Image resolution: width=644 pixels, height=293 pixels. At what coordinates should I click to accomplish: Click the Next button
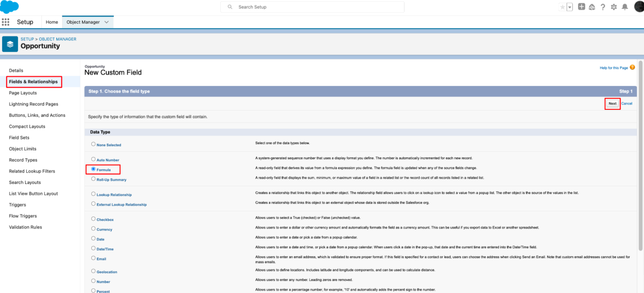612,104
